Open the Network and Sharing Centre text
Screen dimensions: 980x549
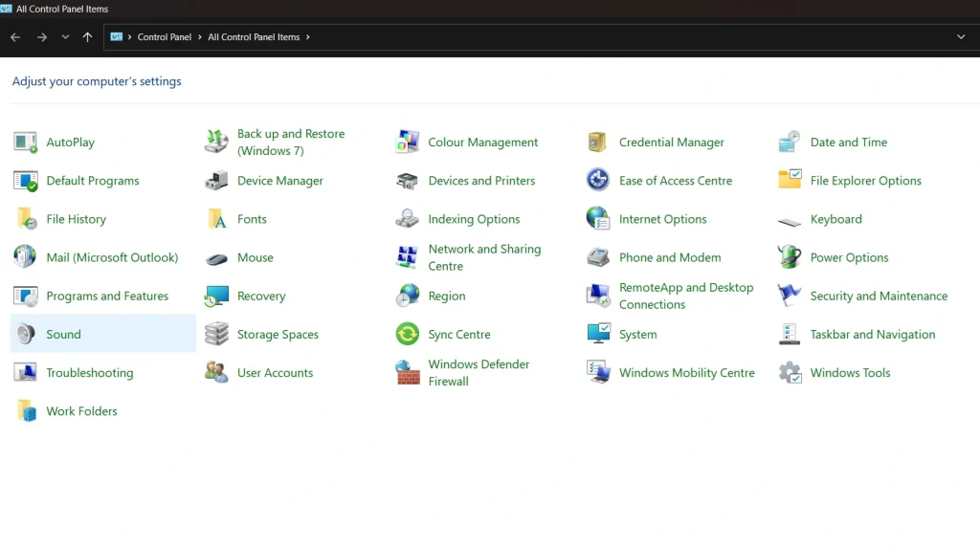(x=484, y=257)
